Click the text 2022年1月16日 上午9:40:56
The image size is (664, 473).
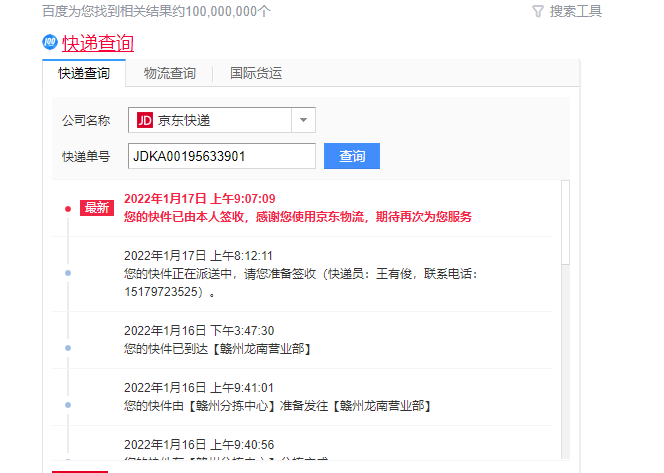199,445
